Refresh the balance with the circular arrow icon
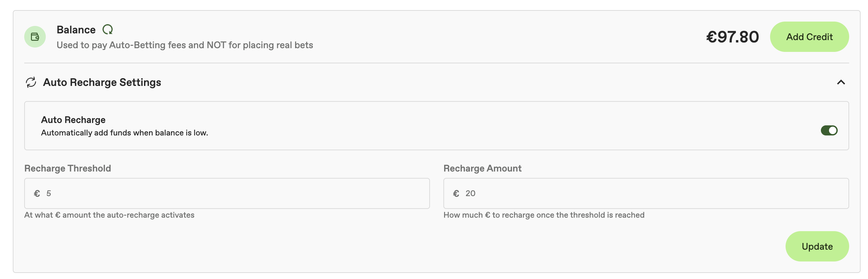 (107, 30)
